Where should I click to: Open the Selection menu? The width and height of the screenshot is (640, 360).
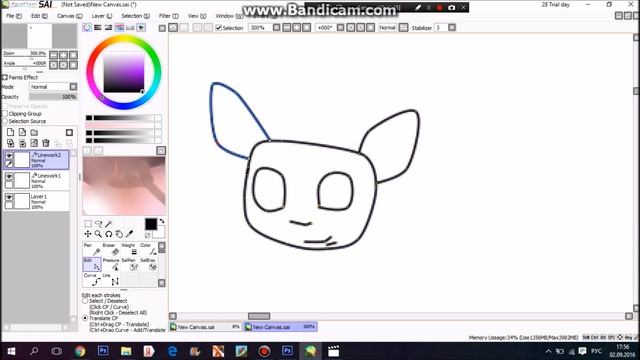(136, 16)
